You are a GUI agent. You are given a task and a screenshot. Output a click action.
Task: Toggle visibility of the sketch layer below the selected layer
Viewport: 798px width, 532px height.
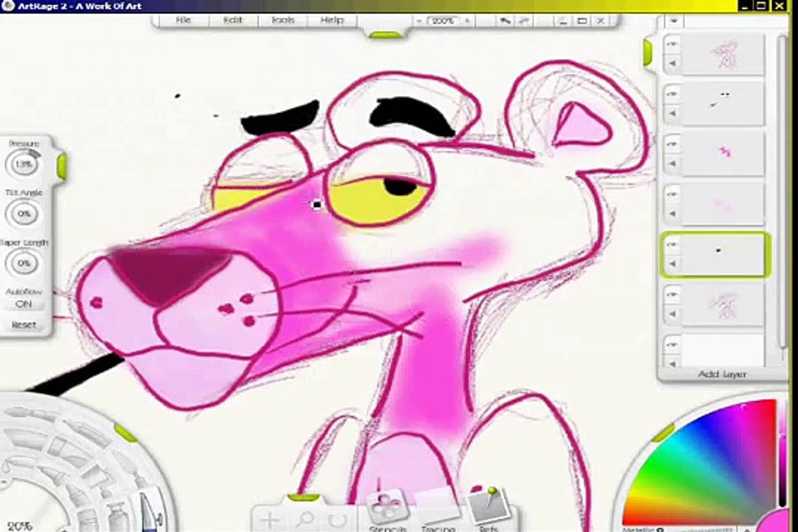[x=672, y=295]
